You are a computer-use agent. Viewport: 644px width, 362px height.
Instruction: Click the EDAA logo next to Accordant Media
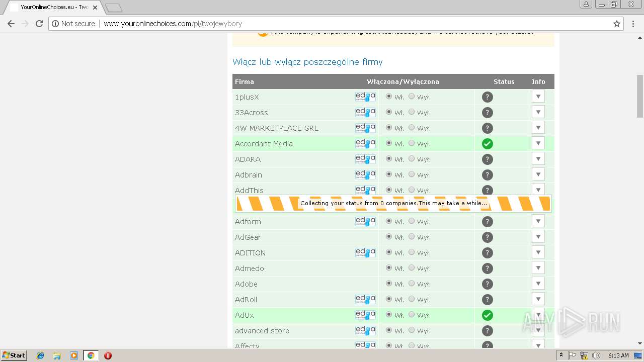(x=365, y=143)
